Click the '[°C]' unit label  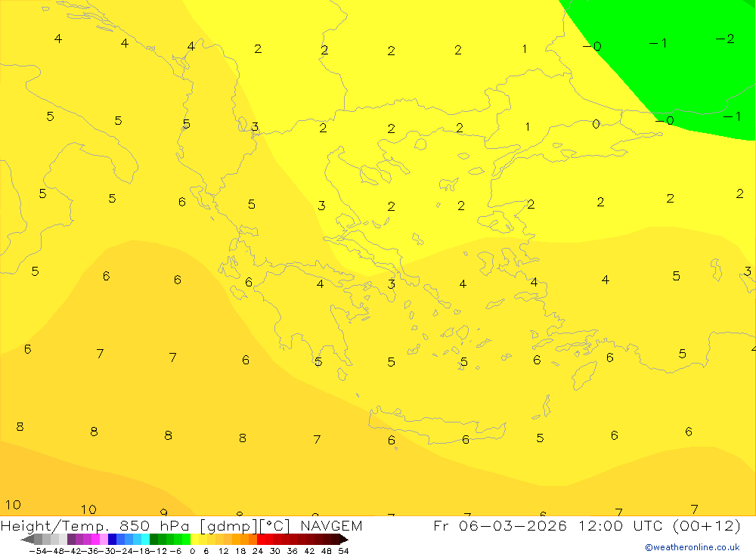(275, 526)
